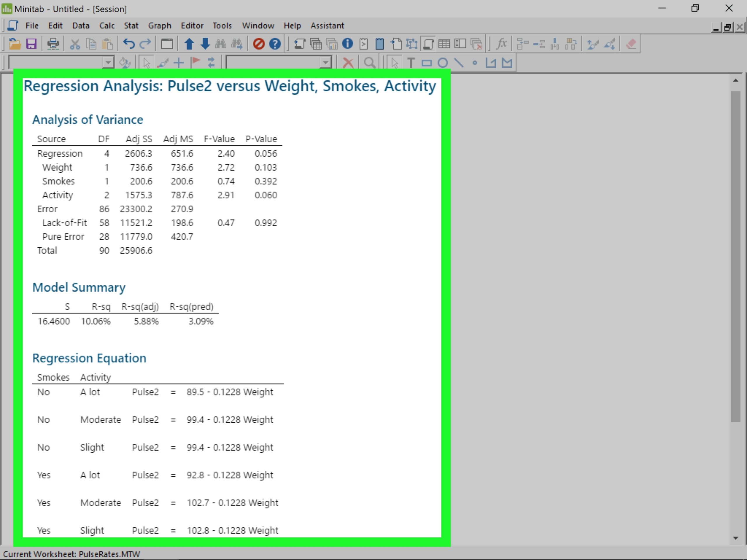Open the Calc menu

[107, 26]
